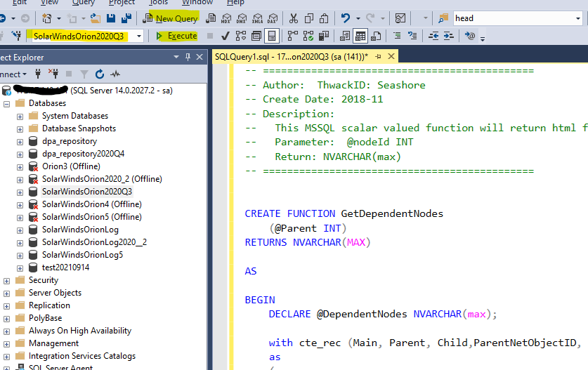Click the Query Options icon
Image resolution: width=588 pixels, height=370 pixels.
tap(256, 36)
